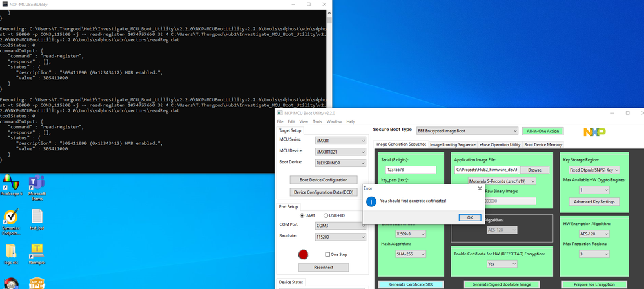Open Enable Certificate for HW Encryption dropdown

502,264
